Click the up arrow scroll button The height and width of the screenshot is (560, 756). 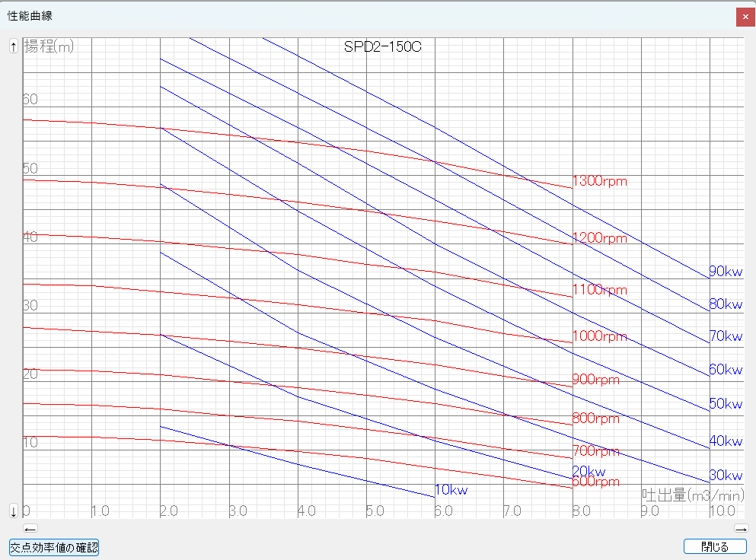[x=13, y=46]
